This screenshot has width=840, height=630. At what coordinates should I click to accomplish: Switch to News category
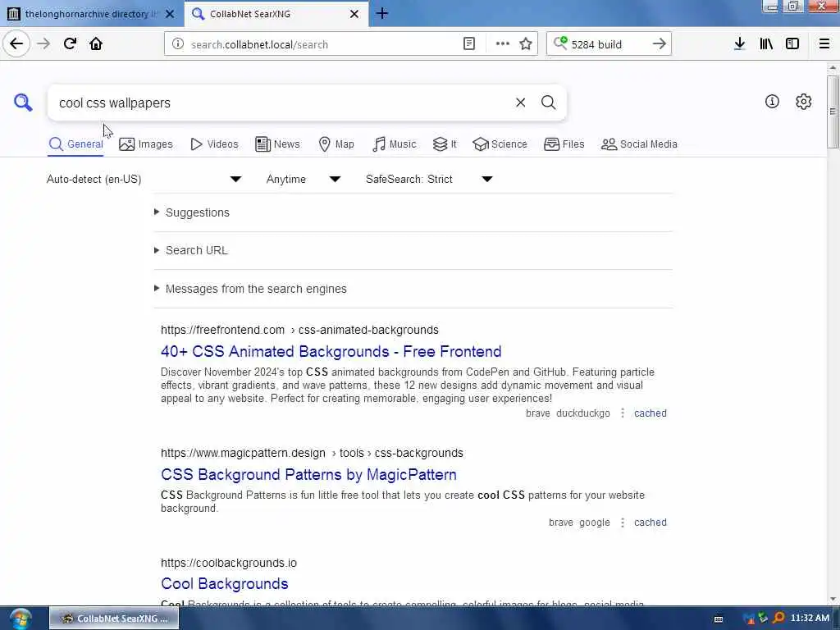[x=277, y=144]
